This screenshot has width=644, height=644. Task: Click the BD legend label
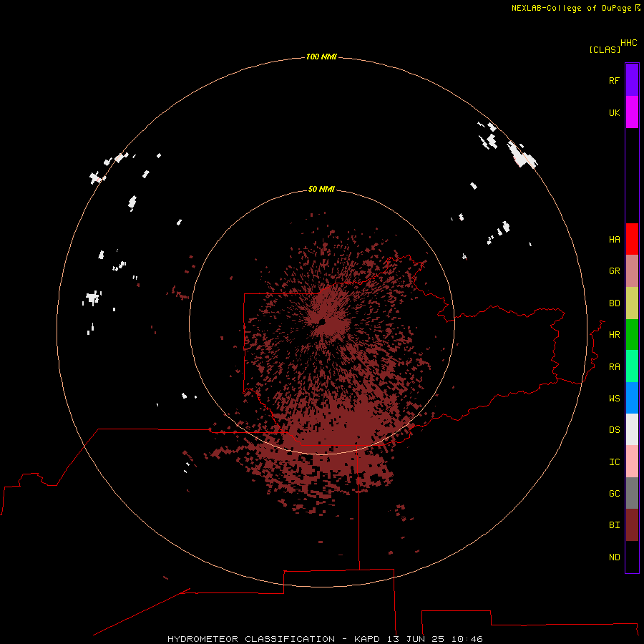(614, 303)
